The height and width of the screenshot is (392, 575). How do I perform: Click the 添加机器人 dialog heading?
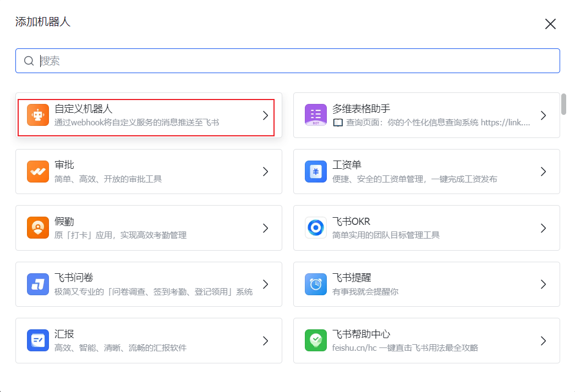click(42, 21)
